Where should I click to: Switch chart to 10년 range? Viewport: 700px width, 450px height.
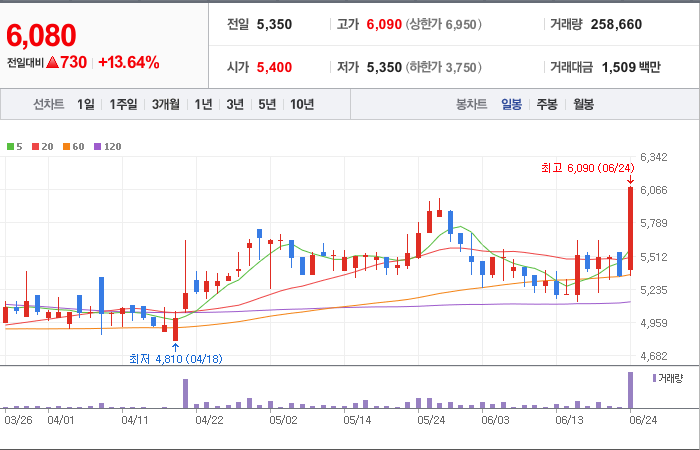[x=302, y=104]
